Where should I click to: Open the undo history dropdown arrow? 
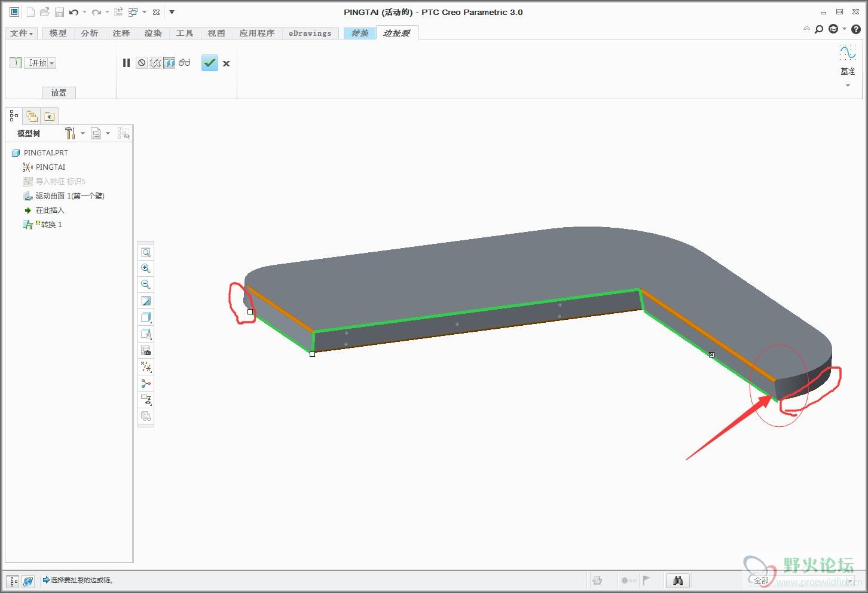click(84, 12)
